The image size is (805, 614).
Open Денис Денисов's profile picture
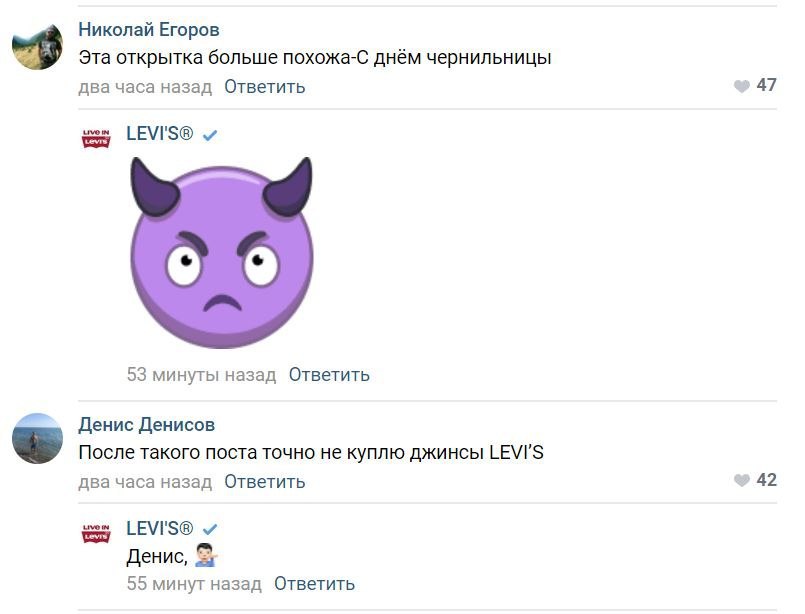coord(37,438)
